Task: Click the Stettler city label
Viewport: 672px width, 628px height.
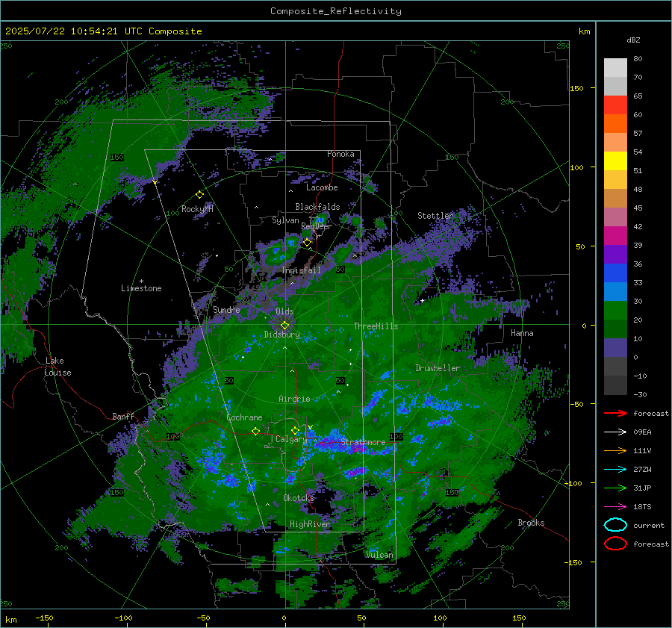Action: 435,216
